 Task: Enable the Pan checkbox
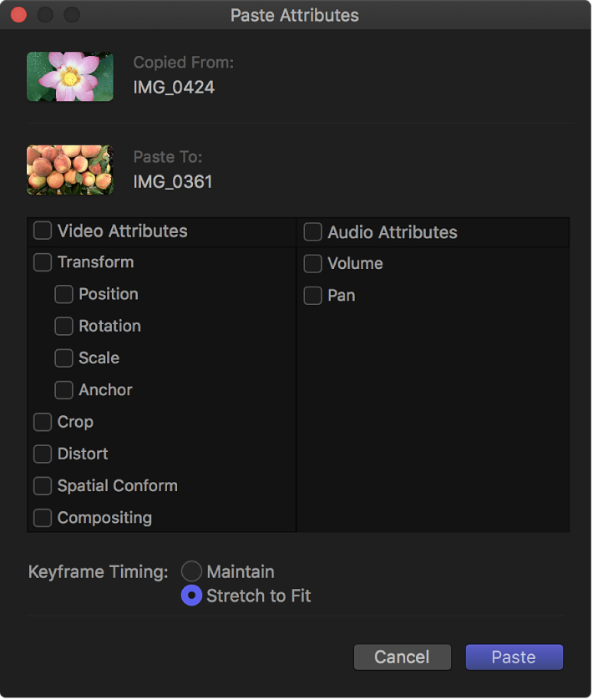point(312,295)
